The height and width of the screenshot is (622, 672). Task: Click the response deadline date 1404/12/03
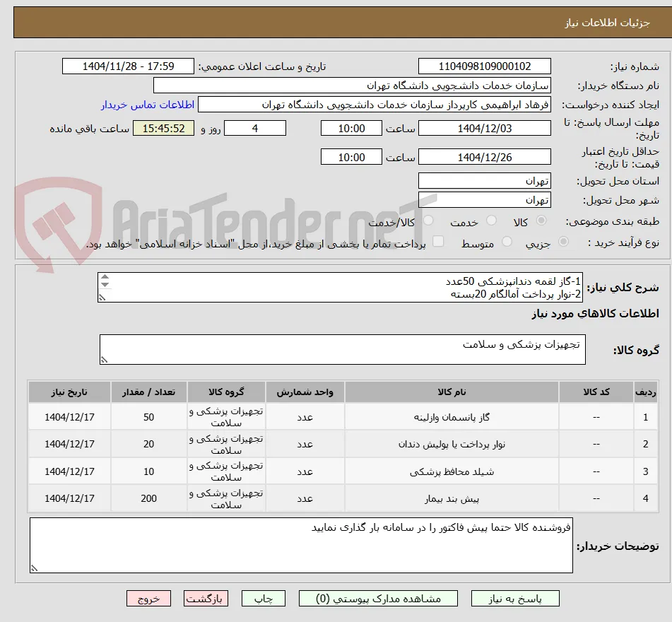click(484, 128)
